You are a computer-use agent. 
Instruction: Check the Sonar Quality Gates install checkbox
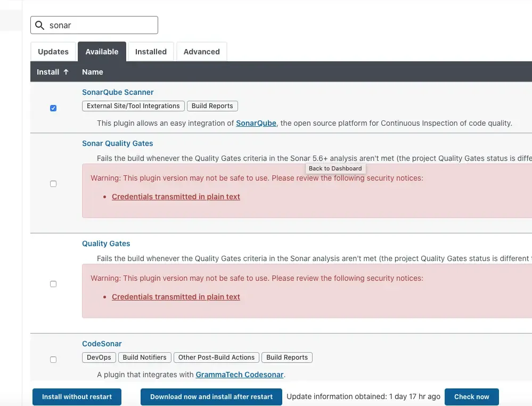[53, 183]
